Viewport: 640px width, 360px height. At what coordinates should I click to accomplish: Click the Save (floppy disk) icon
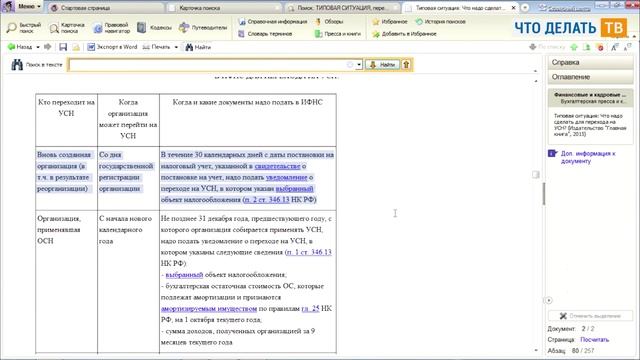tap(63, 47)
